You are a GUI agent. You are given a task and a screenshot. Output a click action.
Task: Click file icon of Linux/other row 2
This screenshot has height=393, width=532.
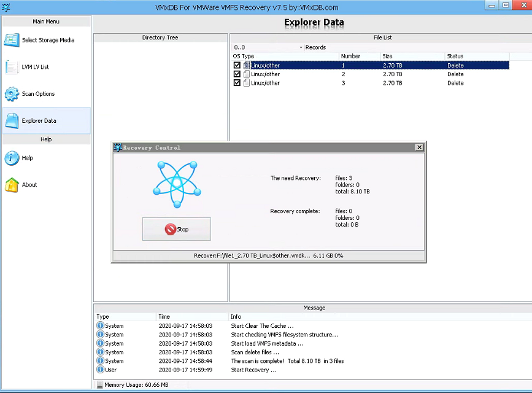[x=247, y=74]
